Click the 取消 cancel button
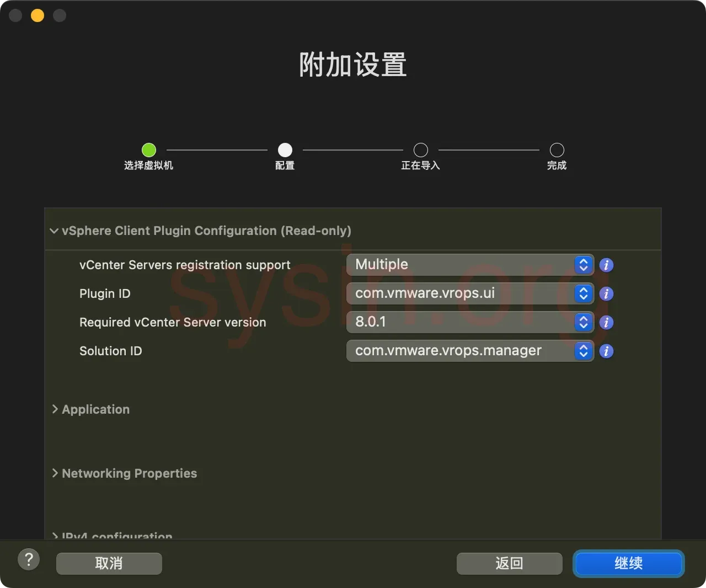Viewport: 706px width, 588px height. (109, 564)
